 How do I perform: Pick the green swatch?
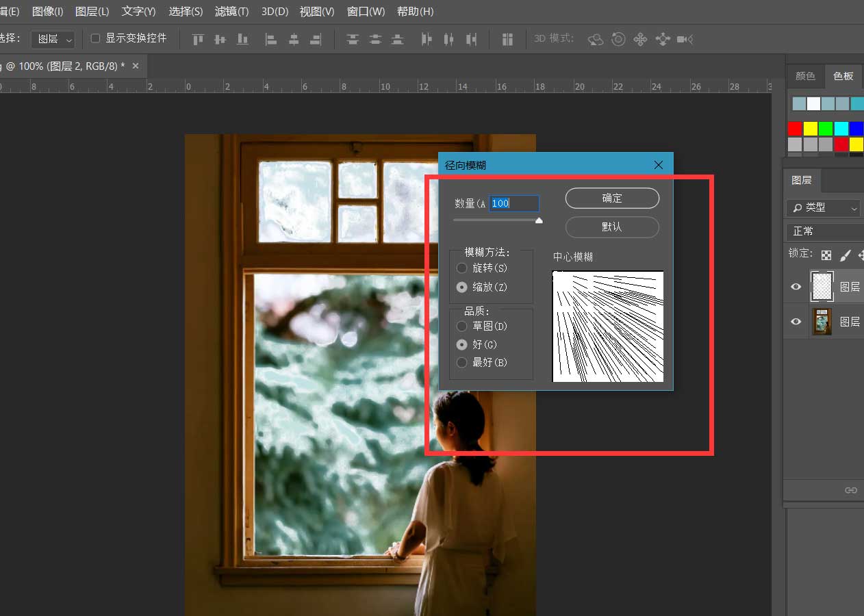pos(826,129)
